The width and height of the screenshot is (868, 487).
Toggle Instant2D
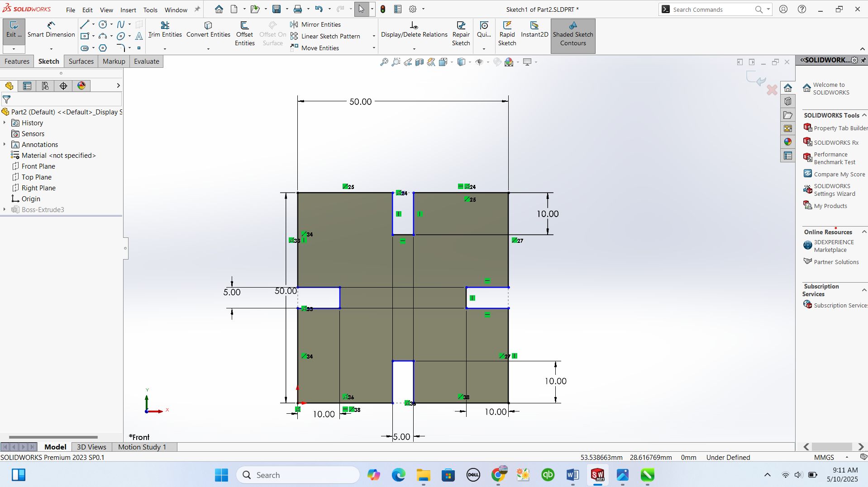click(534, 30)
